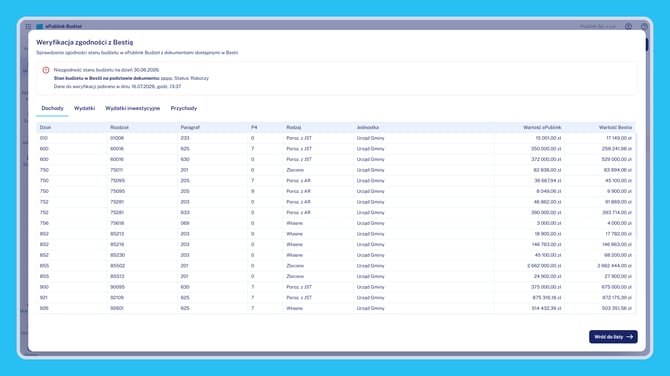Select Rozdział cell 75011

coord(117,170)
